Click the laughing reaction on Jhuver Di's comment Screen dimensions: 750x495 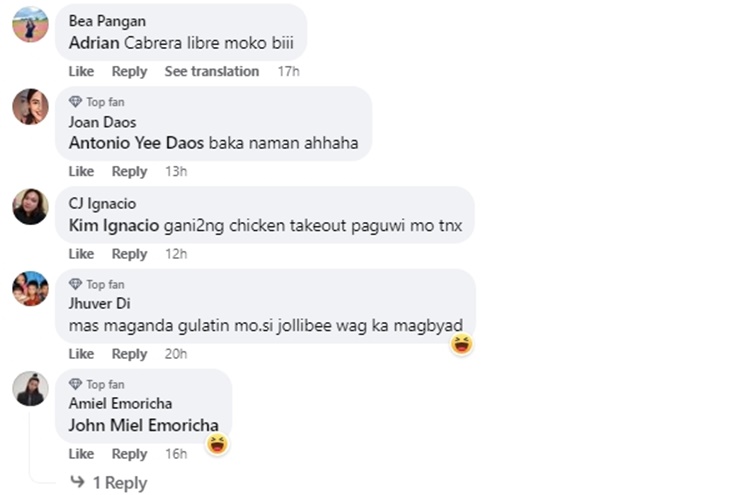(x=461, y=345)
